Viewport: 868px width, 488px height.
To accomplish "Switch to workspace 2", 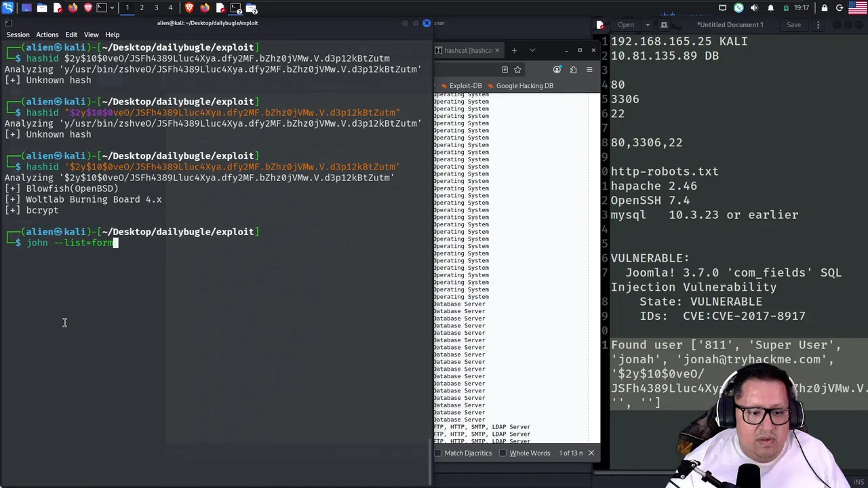I will [142, 7].
